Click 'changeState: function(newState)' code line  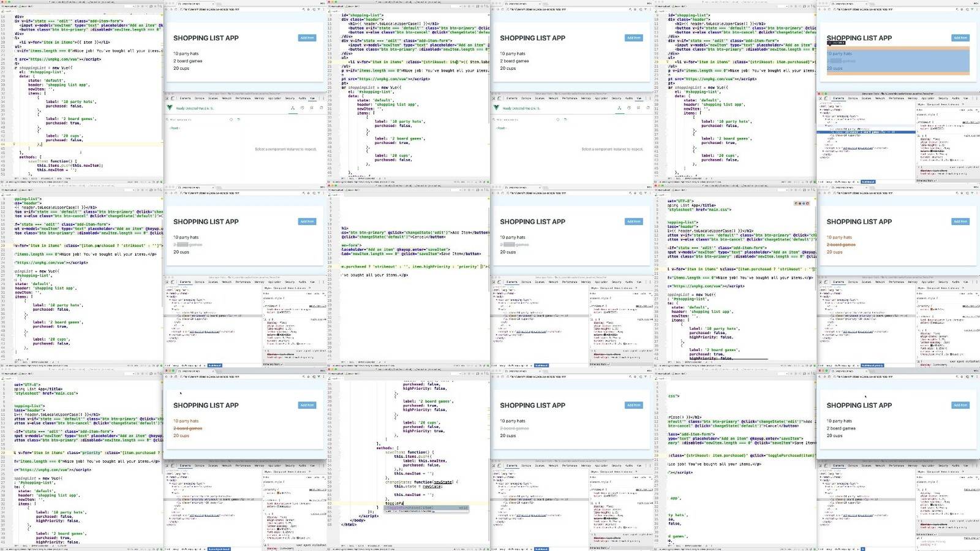(421, 482)
